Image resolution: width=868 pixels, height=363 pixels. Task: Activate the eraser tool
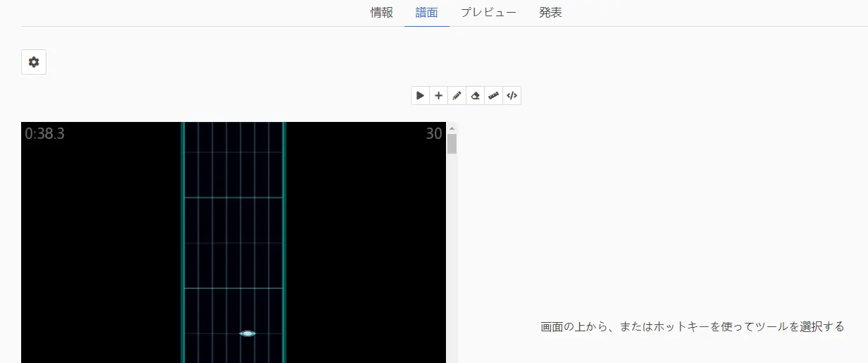tap(475, 96)
